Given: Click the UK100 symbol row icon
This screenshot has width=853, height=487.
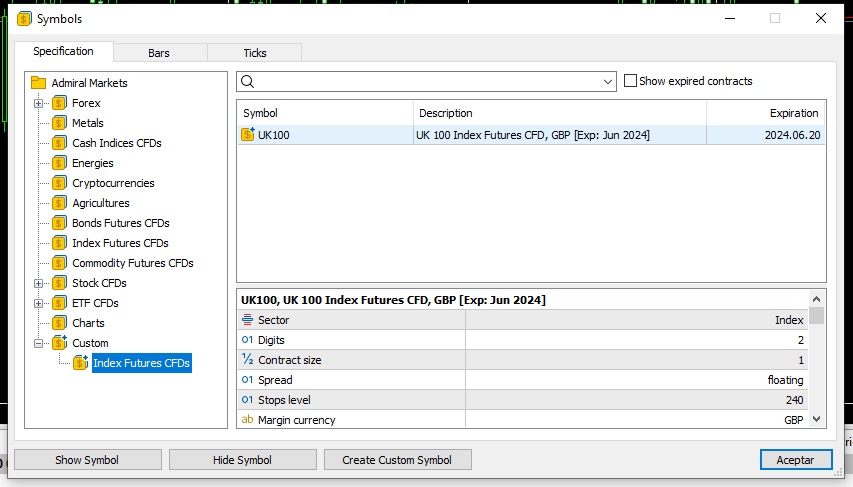Looking at the screenshot, I should 248,134.
